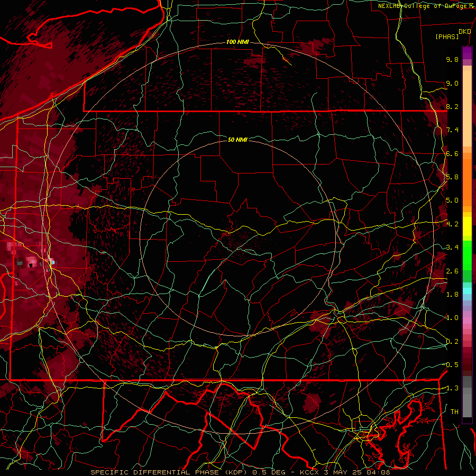The width and height of the screenshot is (476, 476).
Task: Click the 1.3 value near the scale bottom
Action: tap(452, 388)
